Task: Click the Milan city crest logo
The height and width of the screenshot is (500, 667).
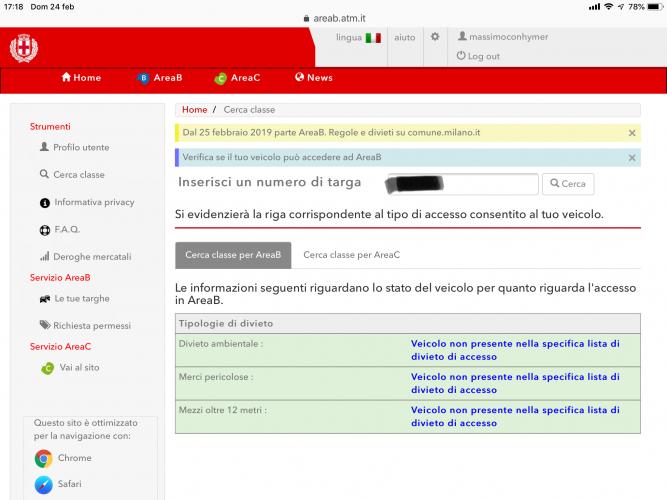Action: 23,47
